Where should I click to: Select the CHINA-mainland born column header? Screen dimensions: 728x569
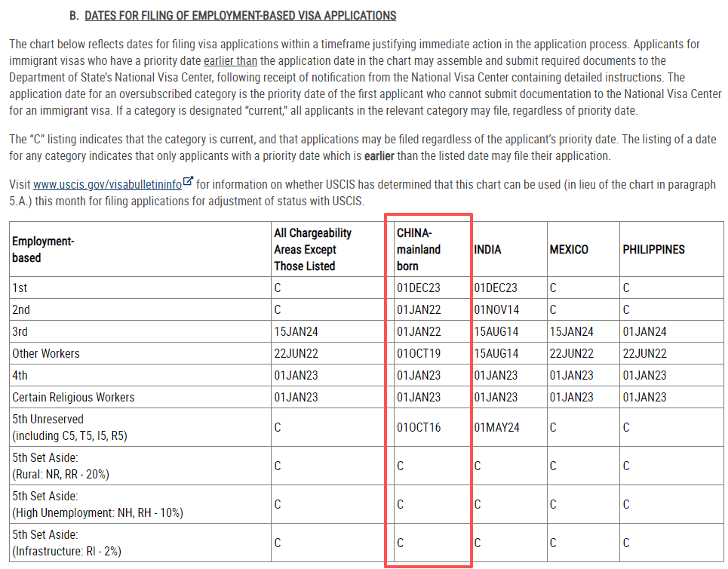pos(419,249)
